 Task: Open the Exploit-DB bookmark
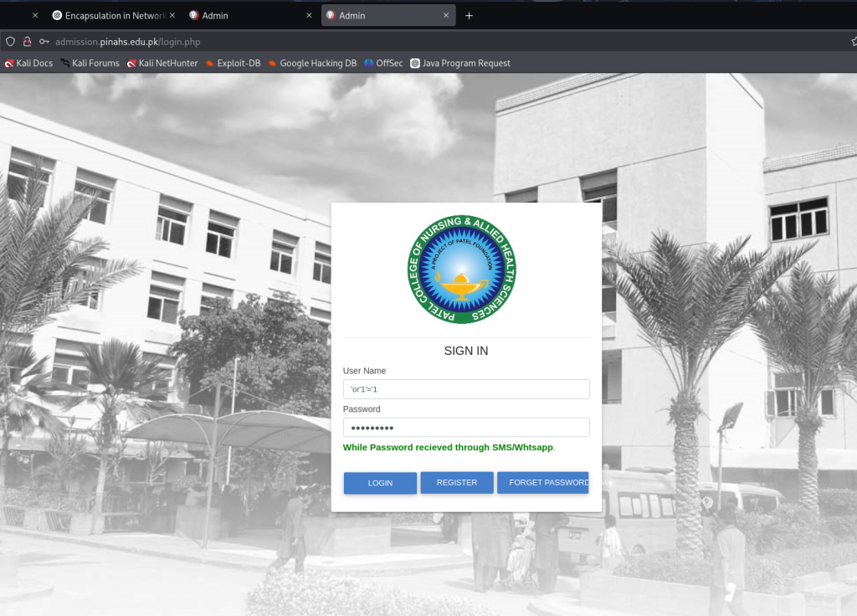[x=233, y=64]
